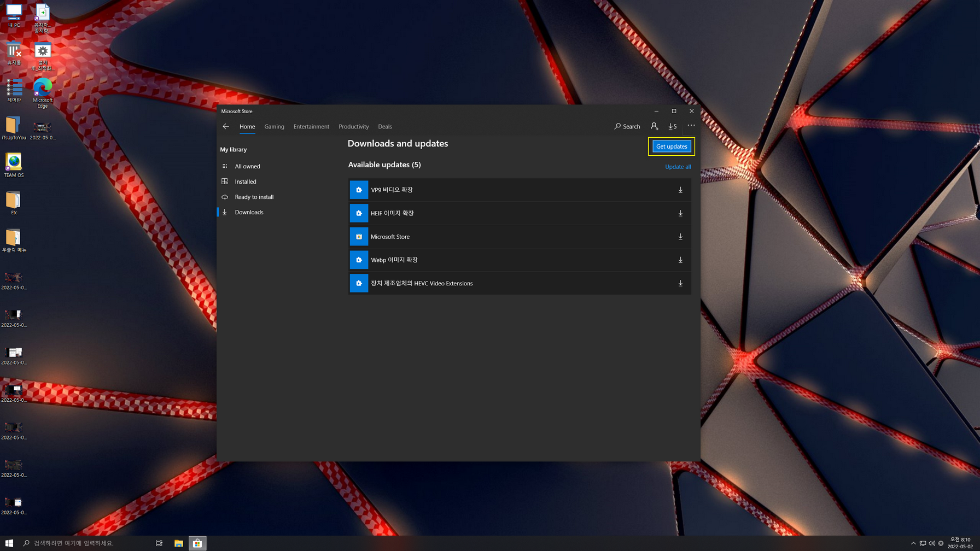Click the Available updates (5) heading
Screen dimensions: 980x551
pyautogui.click(x=384, y=165)
